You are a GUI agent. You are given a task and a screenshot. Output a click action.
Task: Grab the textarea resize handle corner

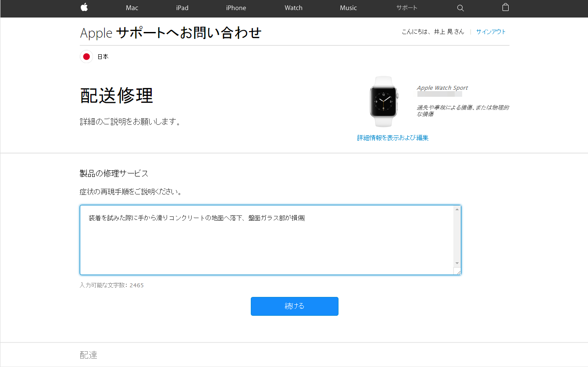pos(458,272)
